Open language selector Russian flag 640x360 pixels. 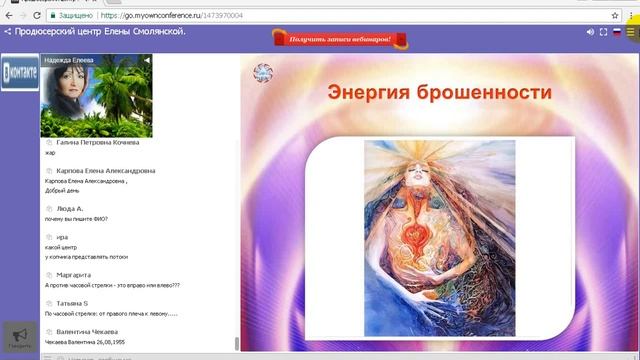pos(617,32)
